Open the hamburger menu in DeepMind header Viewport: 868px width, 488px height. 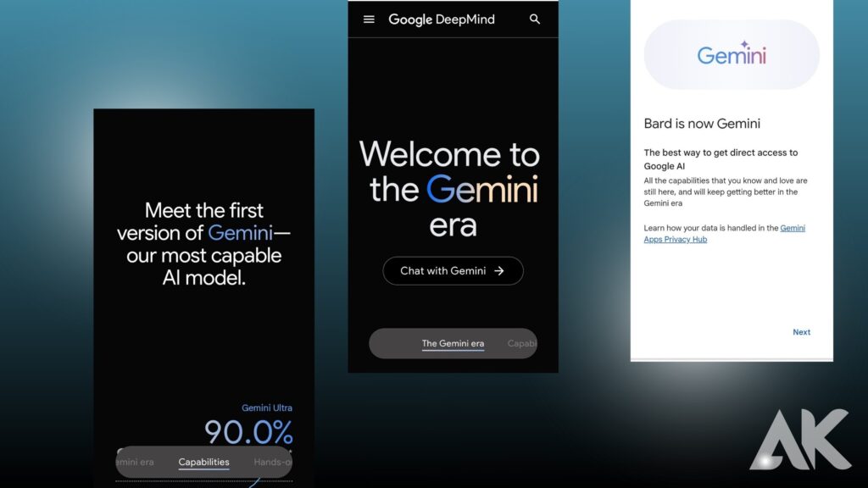[x=369, y=19]
